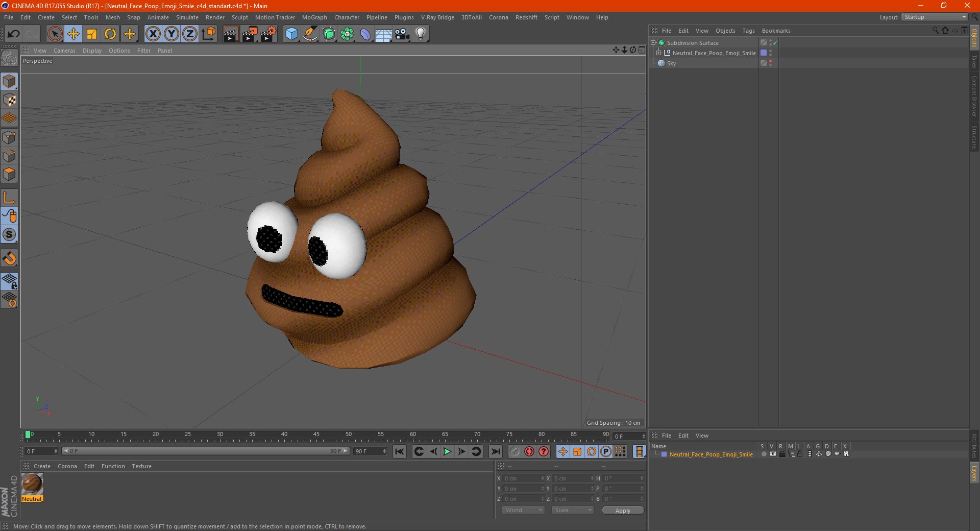Viewport: 980px width, 531px height.
Task: Open viewport Display menu
Action: click(x=92, y=51)
